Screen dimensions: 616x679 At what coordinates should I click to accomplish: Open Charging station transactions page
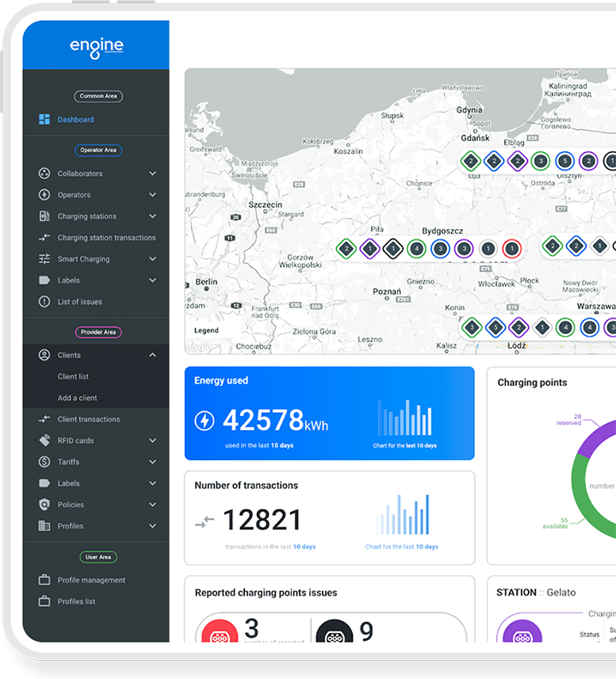[106, 238]
